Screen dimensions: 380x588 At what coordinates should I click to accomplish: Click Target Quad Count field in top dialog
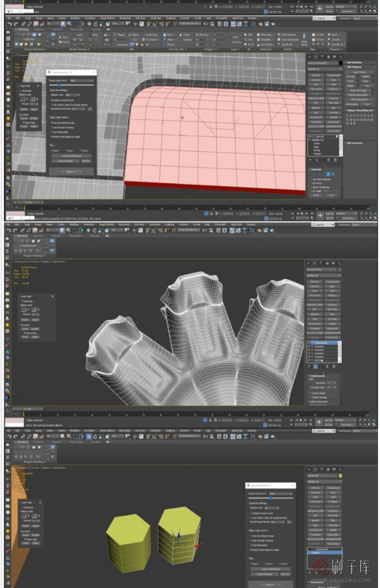click(81, 81)
